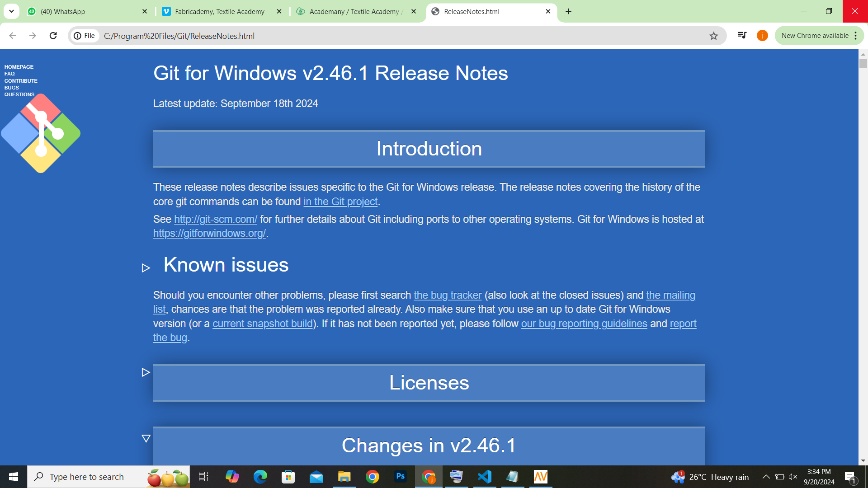Switch to Fabricademy Textile Academy tab

(221, 11)
